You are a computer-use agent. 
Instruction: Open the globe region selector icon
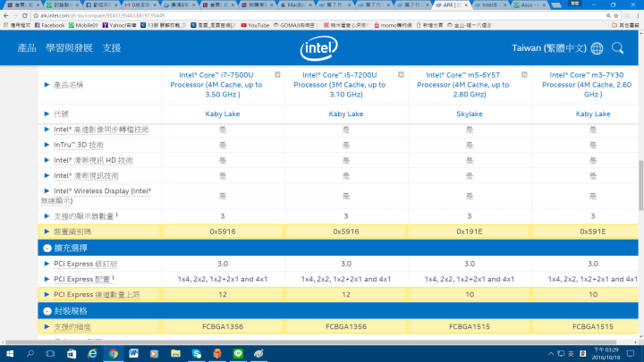tap(597, 48)
